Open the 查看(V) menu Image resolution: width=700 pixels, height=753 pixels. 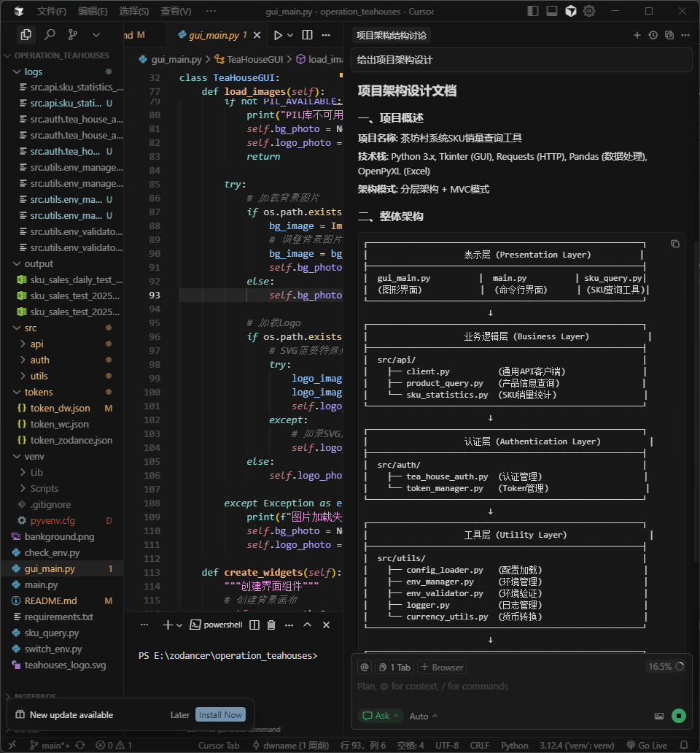point(176,11)
